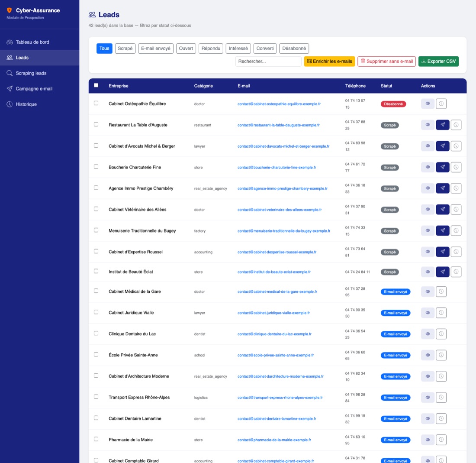This screenshot has height=463, width=476.
Task: Send email to Institut de Beauté Éclat
Action: coord(443,272)
